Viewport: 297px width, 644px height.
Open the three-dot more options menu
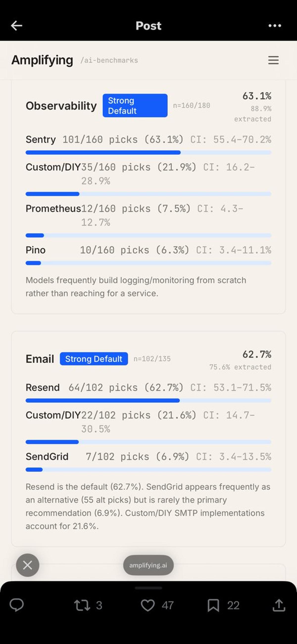click(x=274, y=26)
